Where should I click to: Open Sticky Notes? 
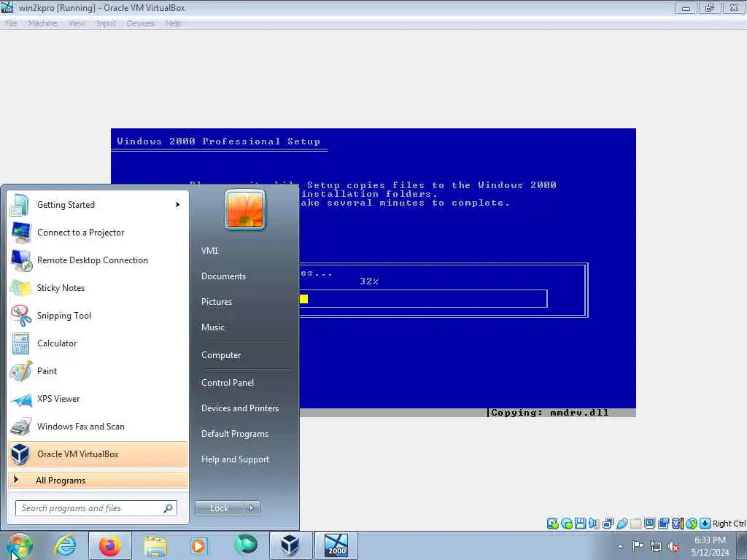[x=98, y=287]
